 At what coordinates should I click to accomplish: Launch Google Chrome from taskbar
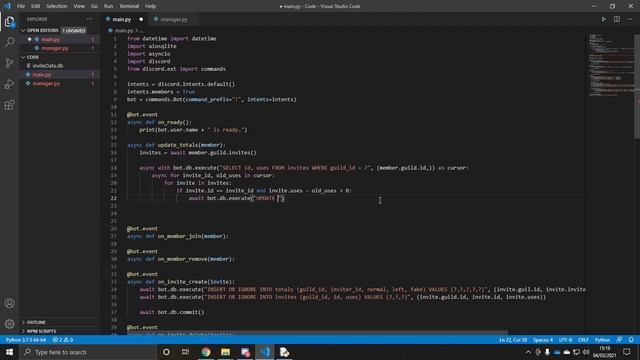pos(206,352)
